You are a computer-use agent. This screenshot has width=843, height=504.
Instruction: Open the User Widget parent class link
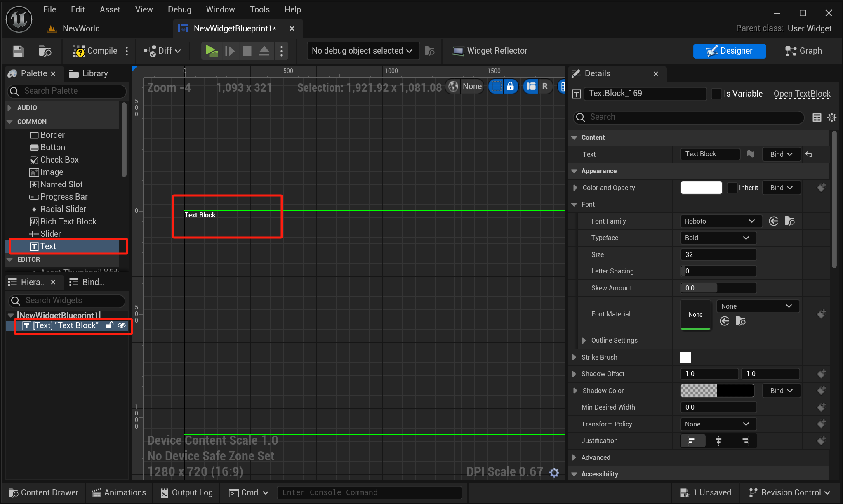coord(809,28)
